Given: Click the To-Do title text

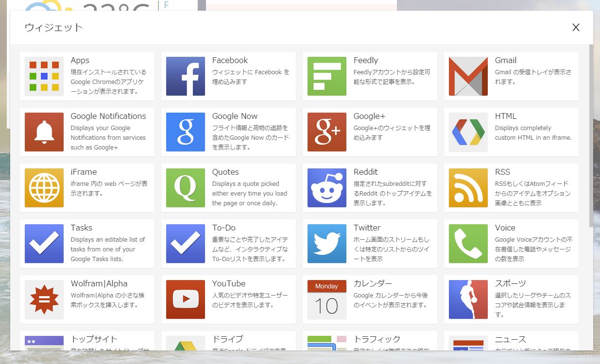Looking at the screenshot, I should point(224,228).
